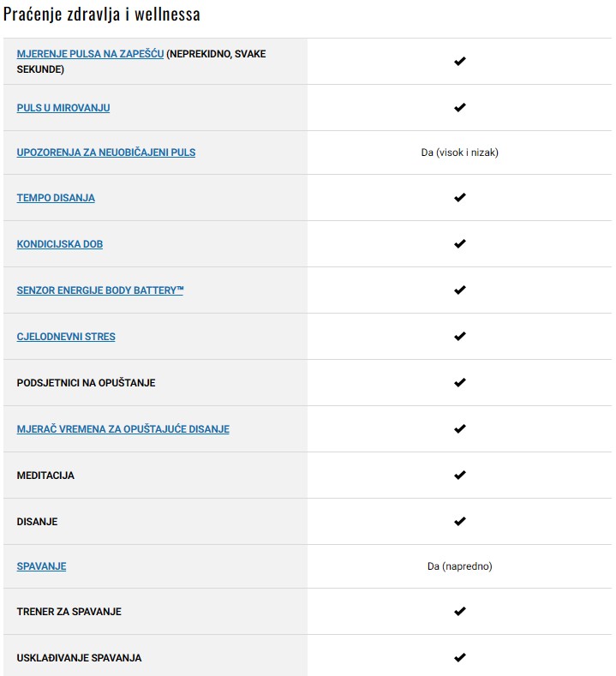Click checkmark in the Tempo disanja row
Screen dimensions: 616x676
click(460, 198)
